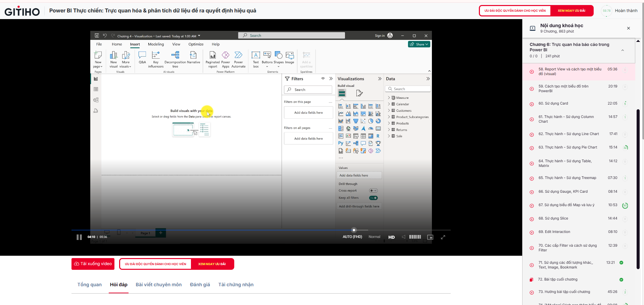Click XEM NGAY ƯU ĐÃI in the header

tap(572, 11)
